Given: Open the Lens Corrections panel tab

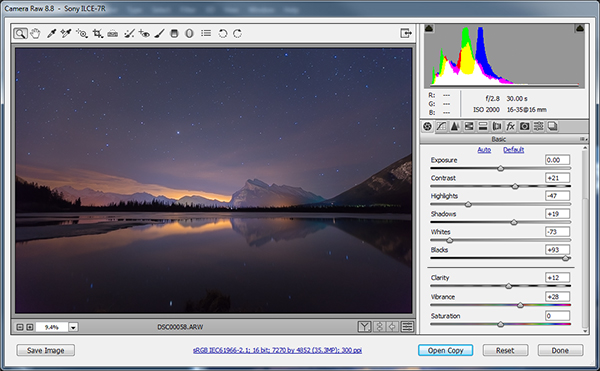Looking at the screenshot, I should (497, 126).
